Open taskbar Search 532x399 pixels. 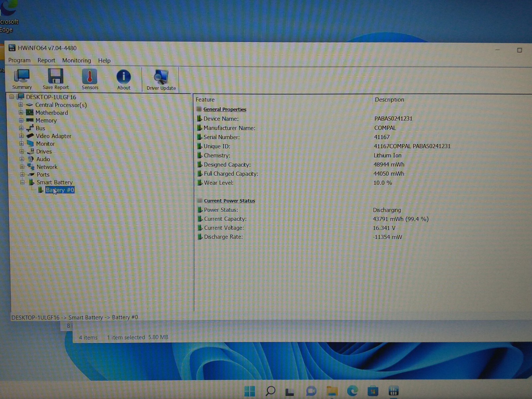(270, 391)
